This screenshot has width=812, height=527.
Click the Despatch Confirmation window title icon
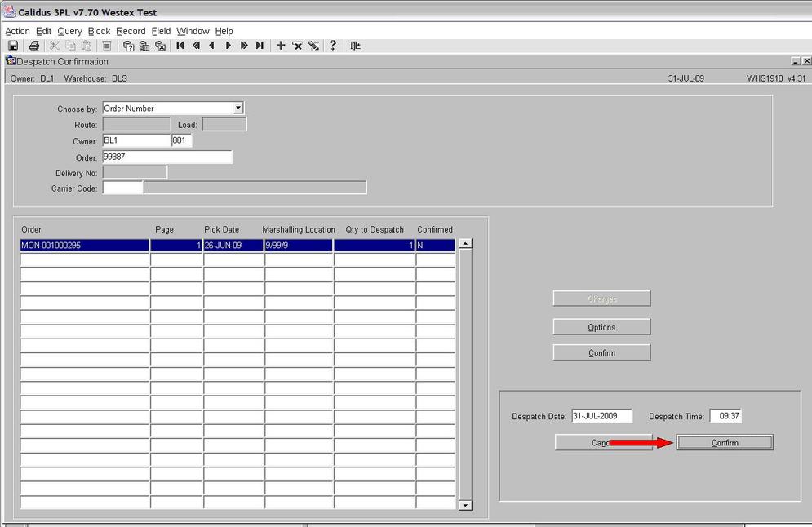(10, 60)
